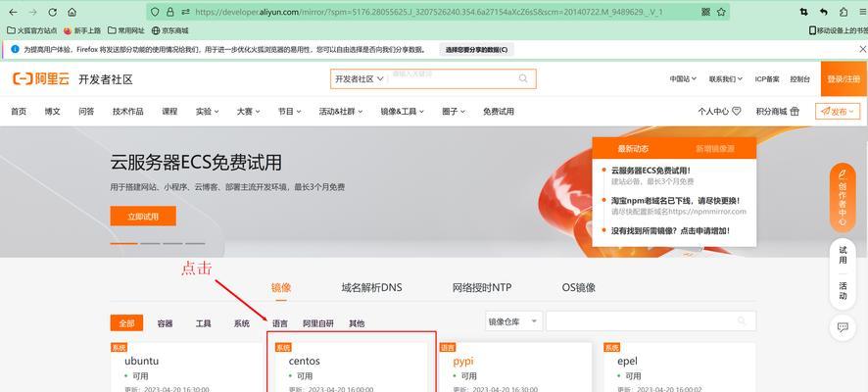This screenshot has height=392, width=868.
Task: Open the 火狐官方站点 bookmark folder
Action: click(x=32, y=30)
